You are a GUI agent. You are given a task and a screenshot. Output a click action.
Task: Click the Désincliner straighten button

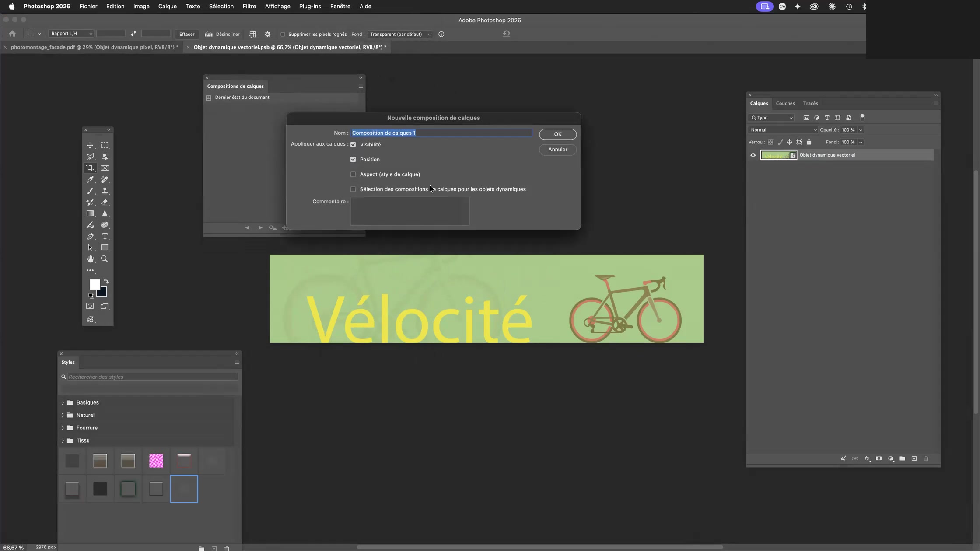(222, 35)
